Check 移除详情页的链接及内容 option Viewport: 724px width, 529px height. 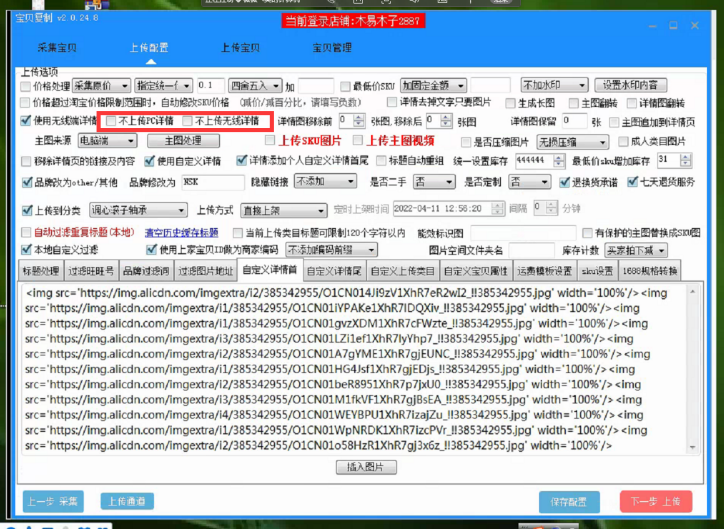click(x=26, y=162)
